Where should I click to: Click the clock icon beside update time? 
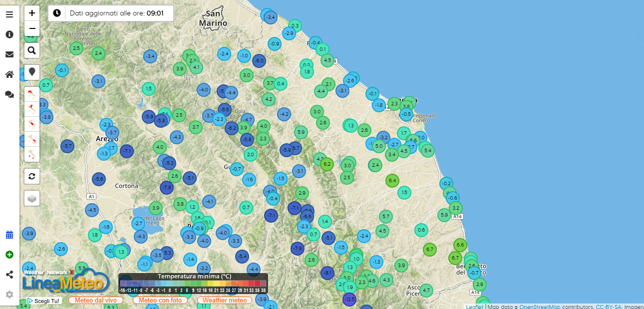coord(57,13)
